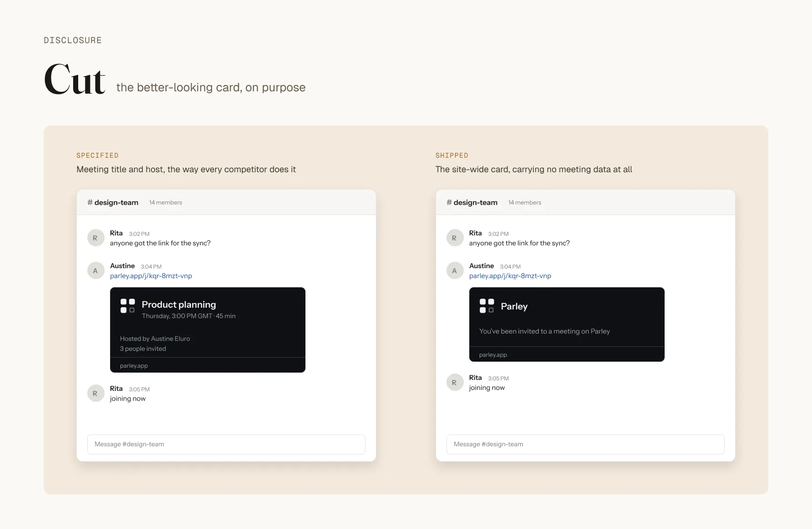Click the parley.app footer on the shipped Parley card

pos(493,354)
